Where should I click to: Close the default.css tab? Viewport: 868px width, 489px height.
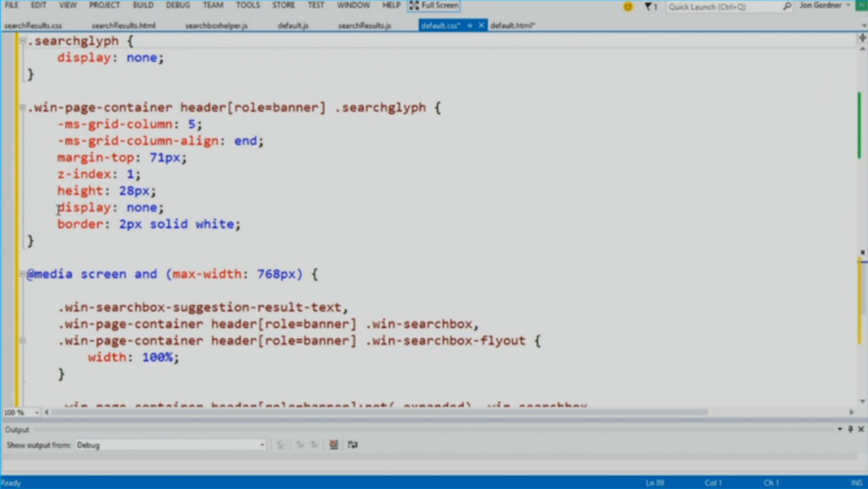point(481,25)
